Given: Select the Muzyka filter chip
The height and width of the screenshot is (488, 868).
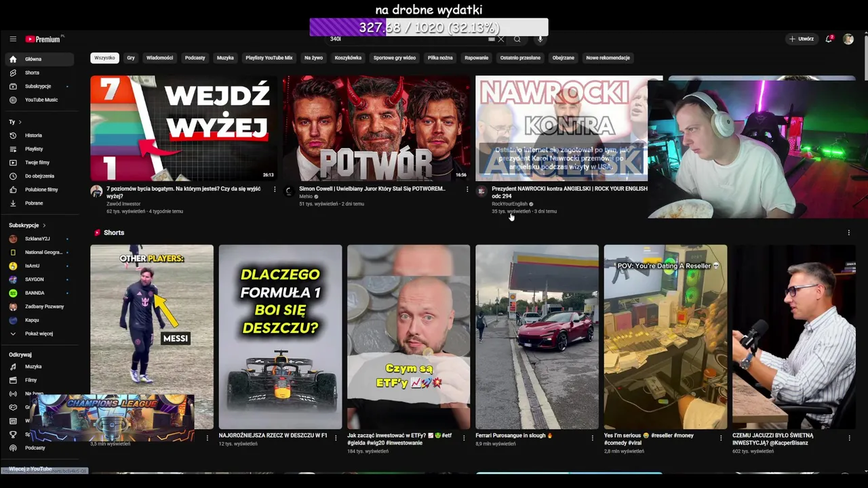Looking at the screenshot, I should tap(225, 58).
